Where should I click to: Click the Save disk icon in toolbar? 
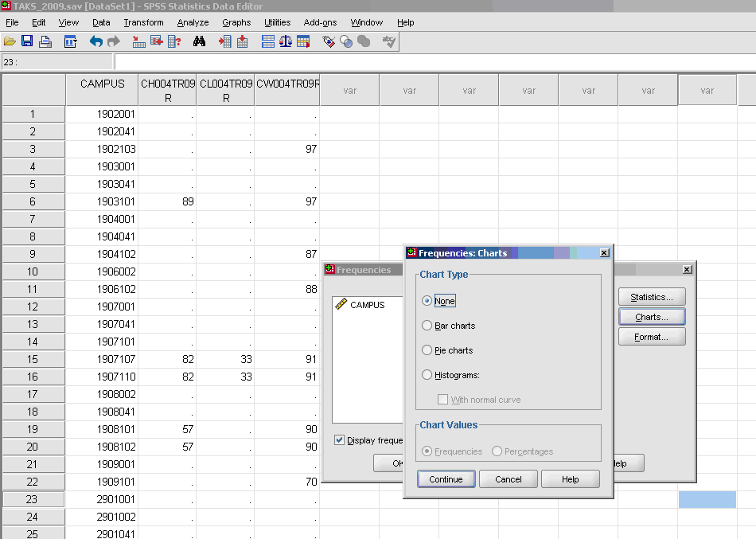[x=27, y=41]
